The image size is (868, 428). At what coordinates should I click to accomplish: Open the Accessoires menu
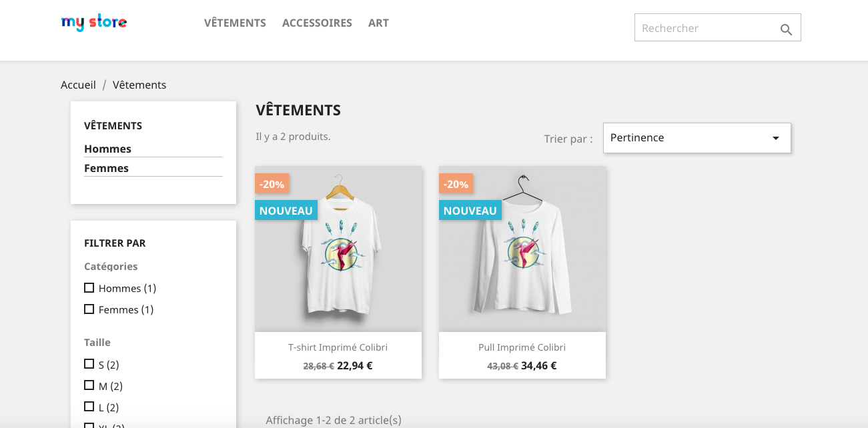[317, 23]
